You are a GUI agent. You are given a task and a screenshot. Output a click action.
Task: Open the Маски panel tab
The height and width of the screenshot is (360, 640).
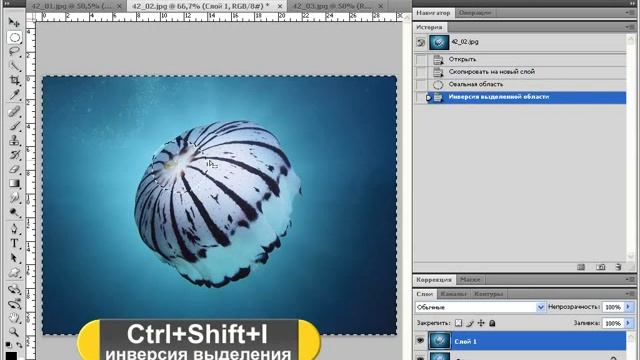tap(470, 280)
